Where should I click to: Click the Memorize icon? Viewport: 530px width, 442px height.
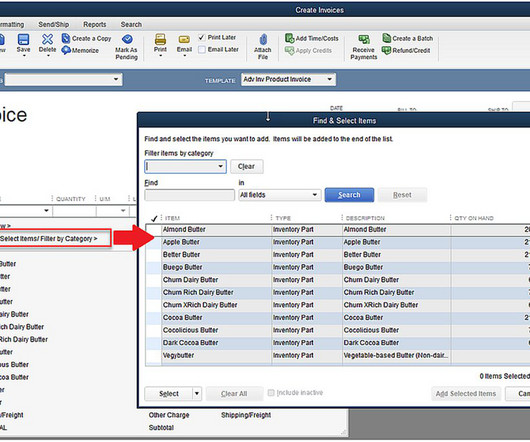pos(66,50)
